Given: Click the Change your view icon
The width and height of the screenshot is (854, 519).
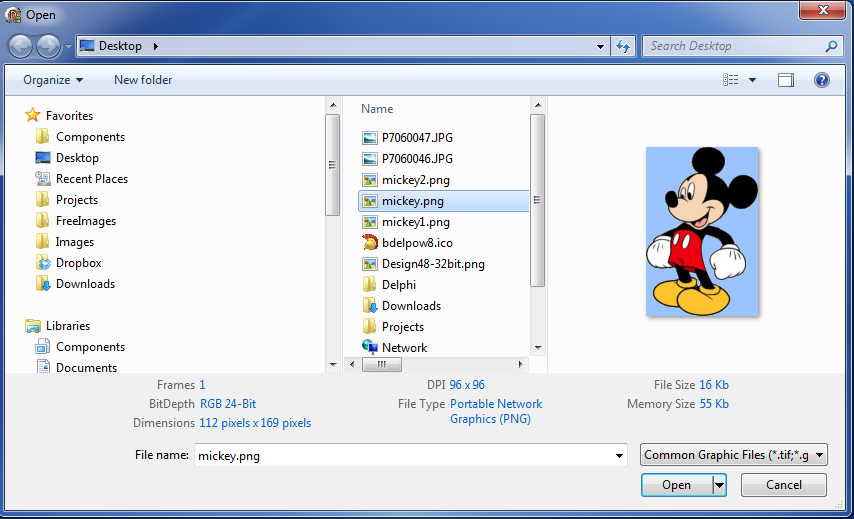Looking at the screenshot, I should pos(730,80).
